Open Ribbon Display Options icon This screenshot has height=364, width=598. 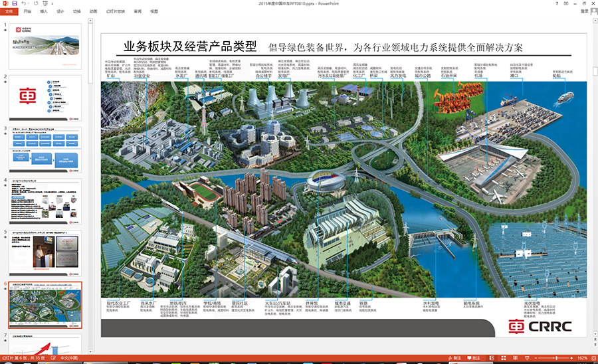coord(566,3)
